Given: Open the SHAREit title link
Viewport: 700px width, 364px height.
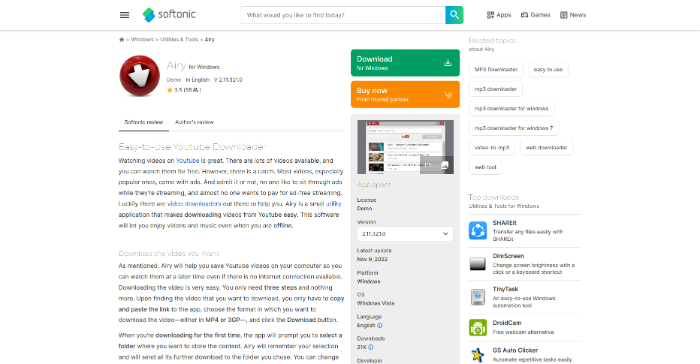Looking at the screenshot, I should (504, 223).
